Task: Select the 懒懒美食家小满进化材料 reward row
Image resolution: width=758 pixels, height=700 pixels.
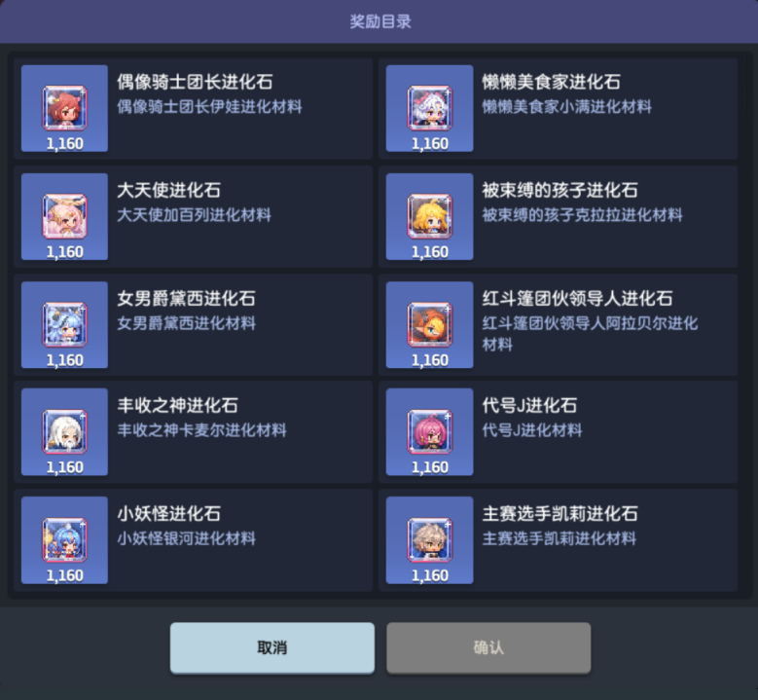Action: [x=558, y=109]
